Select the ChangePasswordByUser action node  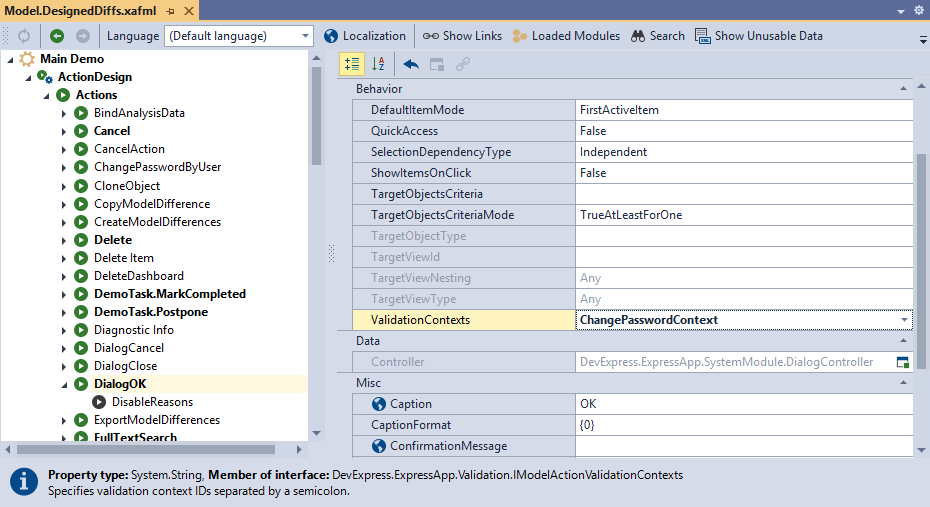(157, 167)
